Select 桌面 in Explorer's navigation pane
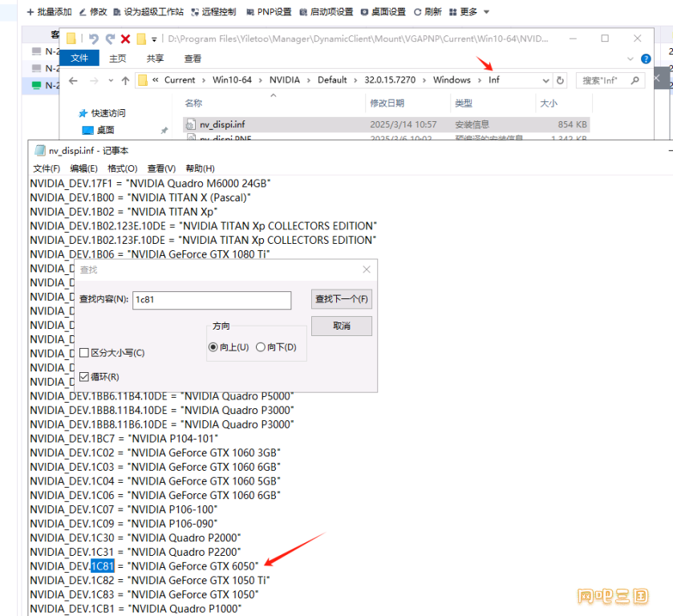 click(98, 130)
